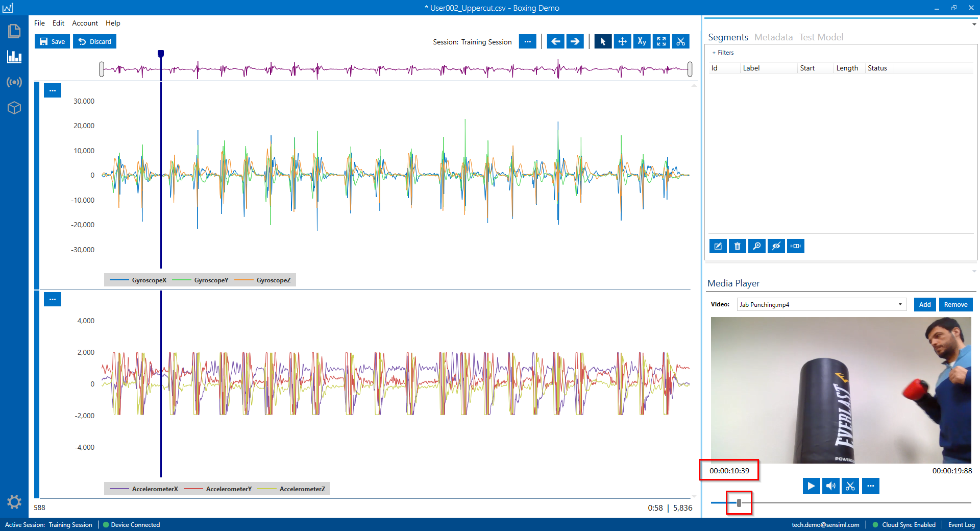Open session options ellipsis button

[x=527, y=42]
